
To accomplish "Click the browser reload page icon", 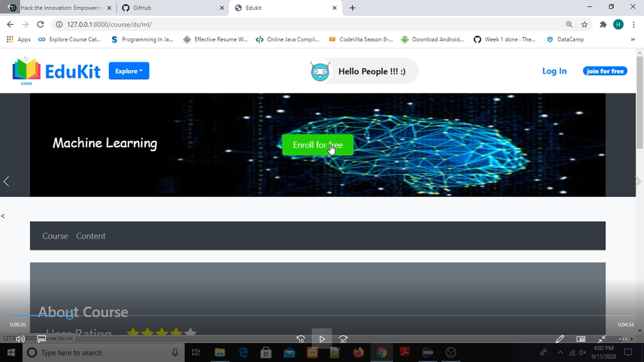I will 40,24.
